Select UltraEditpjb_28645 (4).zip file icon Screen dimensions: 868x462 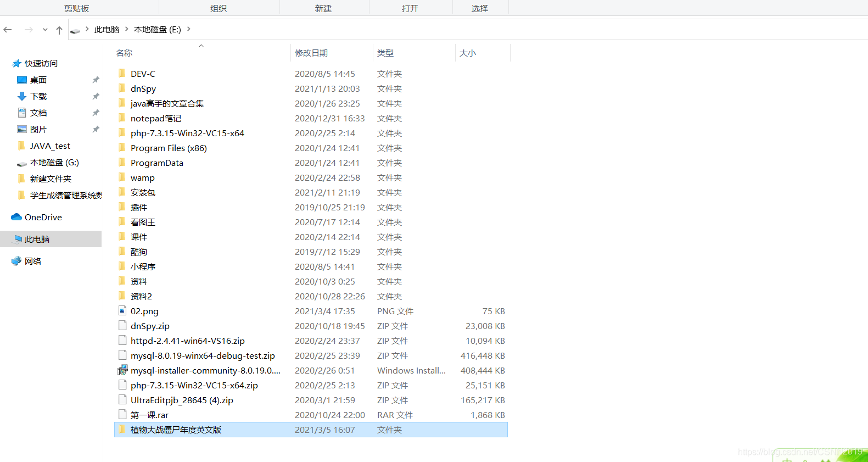(122, 399)
